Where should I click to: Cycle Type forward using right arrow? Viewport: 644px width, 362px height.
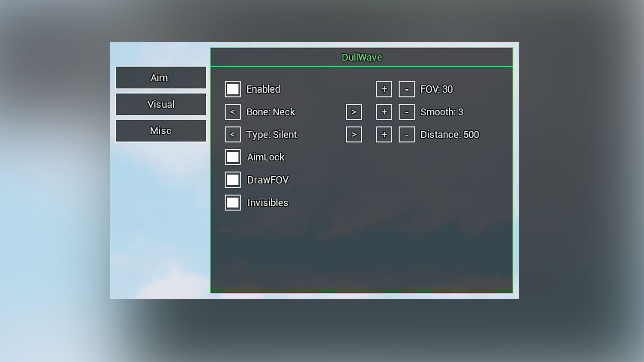point(354,134)
